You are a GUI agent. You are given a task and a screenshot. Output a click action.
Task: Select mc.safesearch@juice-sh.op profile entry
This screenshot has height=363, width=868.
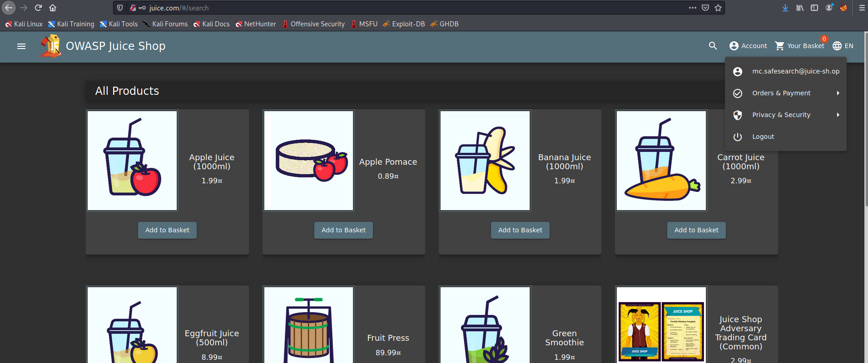click(786, 71)
